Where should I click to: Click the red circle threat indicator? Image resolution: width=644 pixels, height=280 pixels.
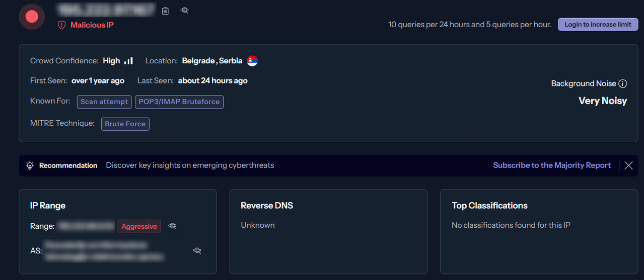pyautogui.click(x=32, y=17)
